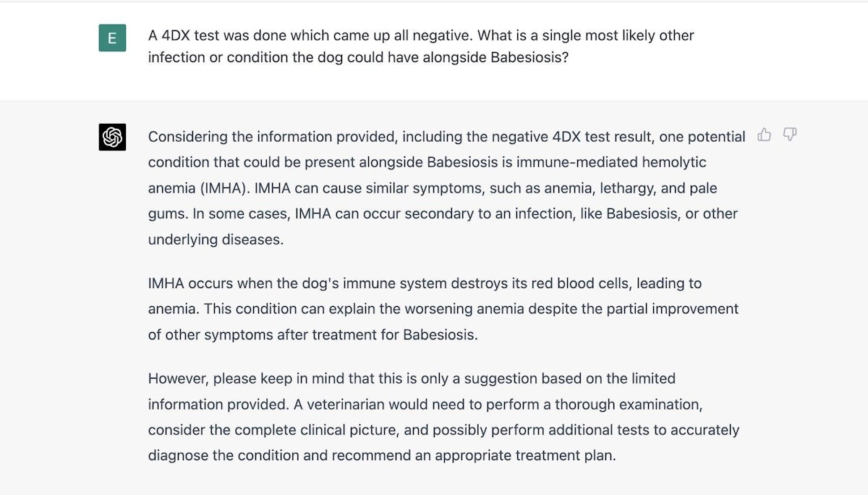The width and height of the screenshot is (868, 495).
Task: Click the user's question about the 4DX test
Action: click(420, 46)
